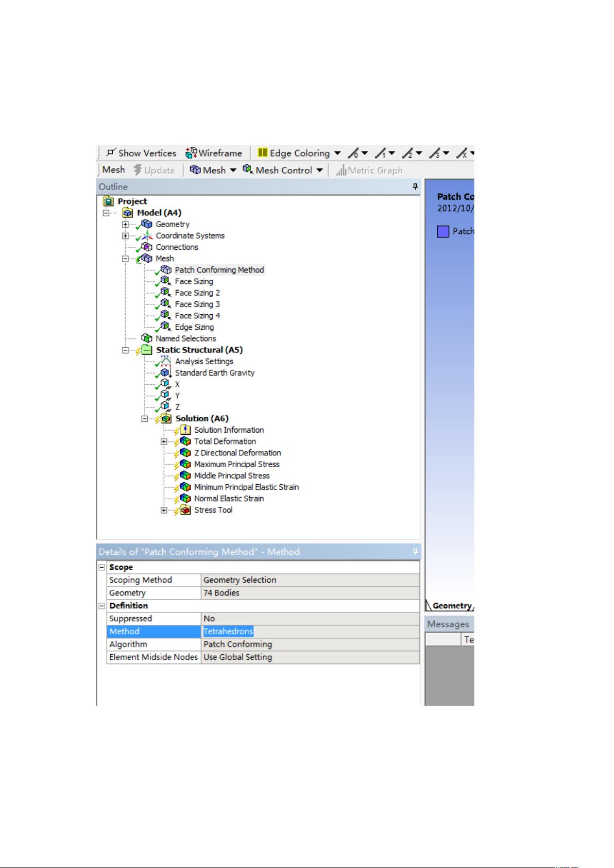Image resolution: width=614 pixels, height=868 pixels.
Task: Expand the Total Deformation tree node
Action: [x=164, y=441]
